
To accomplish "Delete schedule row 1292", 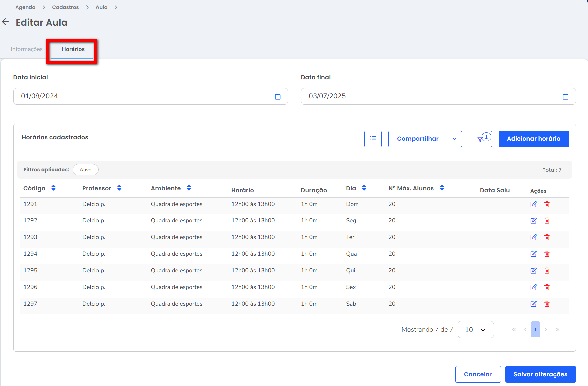I will click(547, 221).
